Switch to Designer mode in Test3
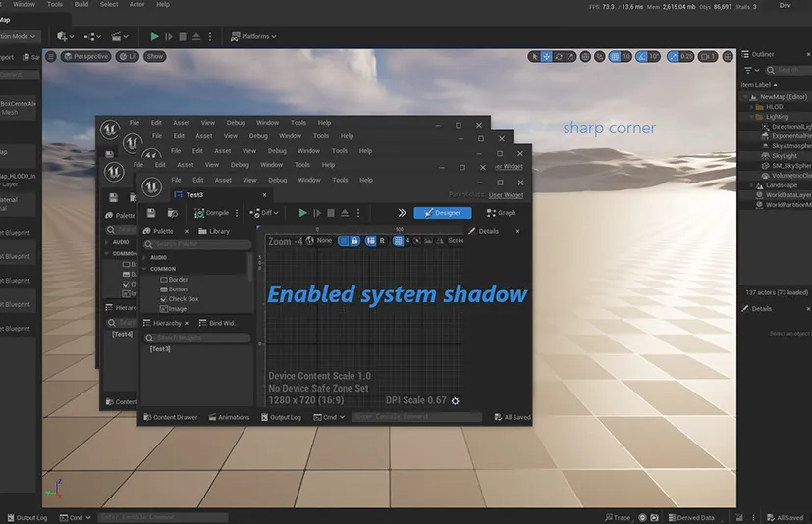This screenshot has width=812, height=524. (x=443, y=213)
